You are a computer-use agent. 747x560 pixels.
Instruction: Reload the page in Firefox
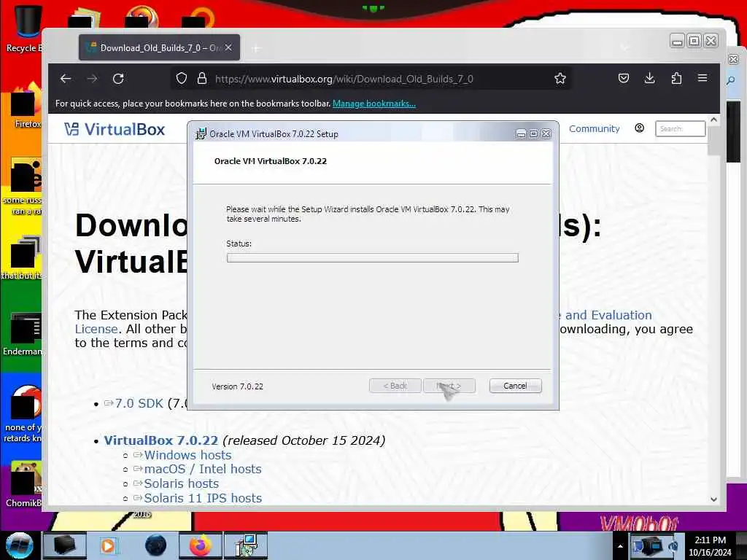[x=118, y=79]
